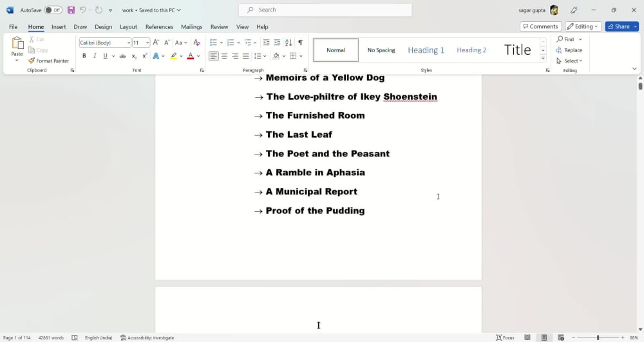Decrease paragraph indent
644x342 pixels.
pos(266,43)
